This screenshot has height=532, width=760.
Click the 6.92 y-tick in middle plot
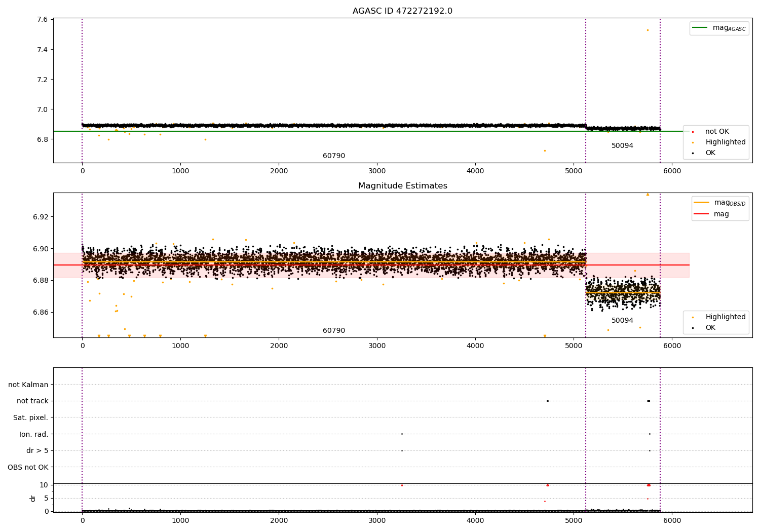pyautogui.click(x=41, y=217)
